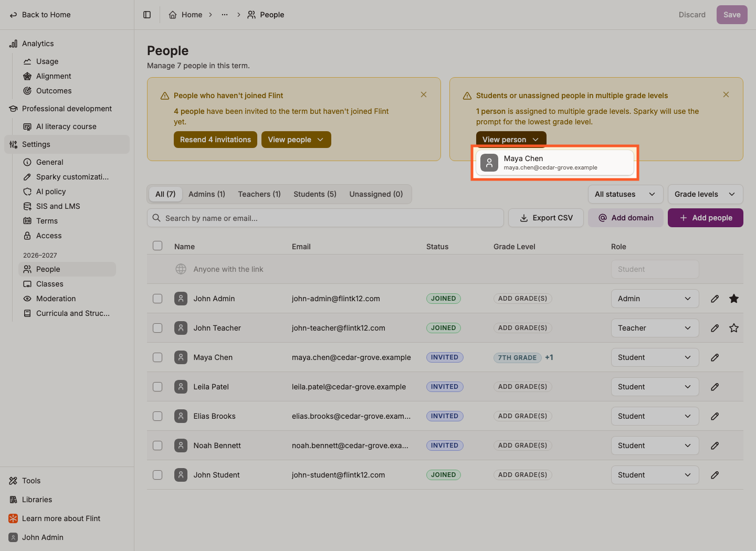Image resolution: width=756 pixels, height=551 pixels.
Task: Change John Teacher's role dropdown
Action: 655,328
